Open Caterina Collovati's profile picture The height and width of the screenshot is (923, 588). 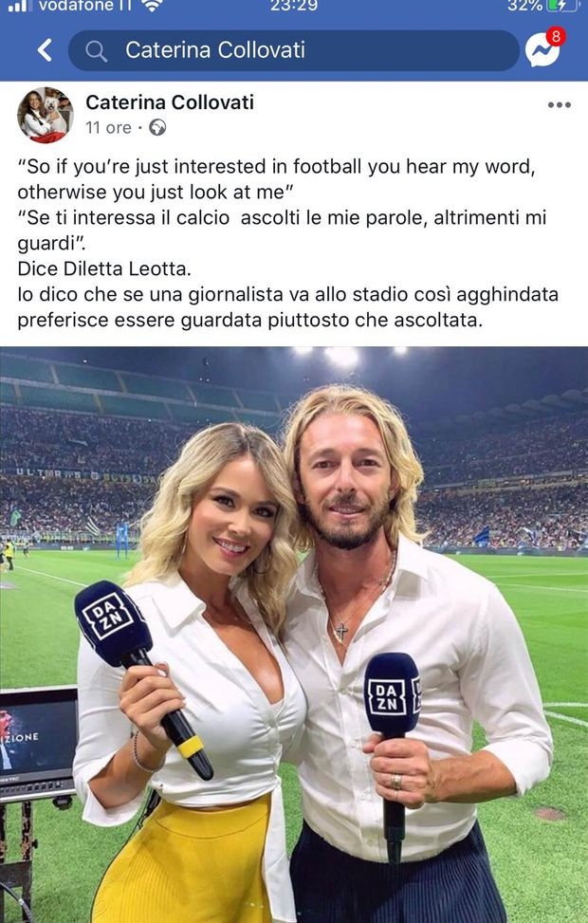coord(46,115)
